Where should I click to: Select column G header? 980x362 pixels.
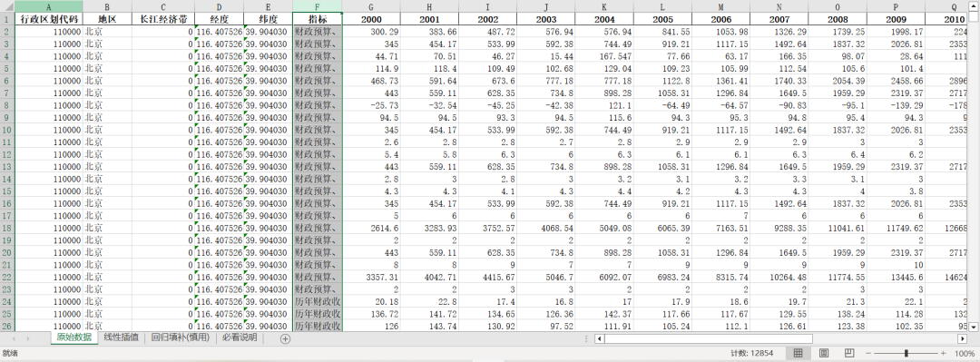pyautogui.click(x=371, y=6)
